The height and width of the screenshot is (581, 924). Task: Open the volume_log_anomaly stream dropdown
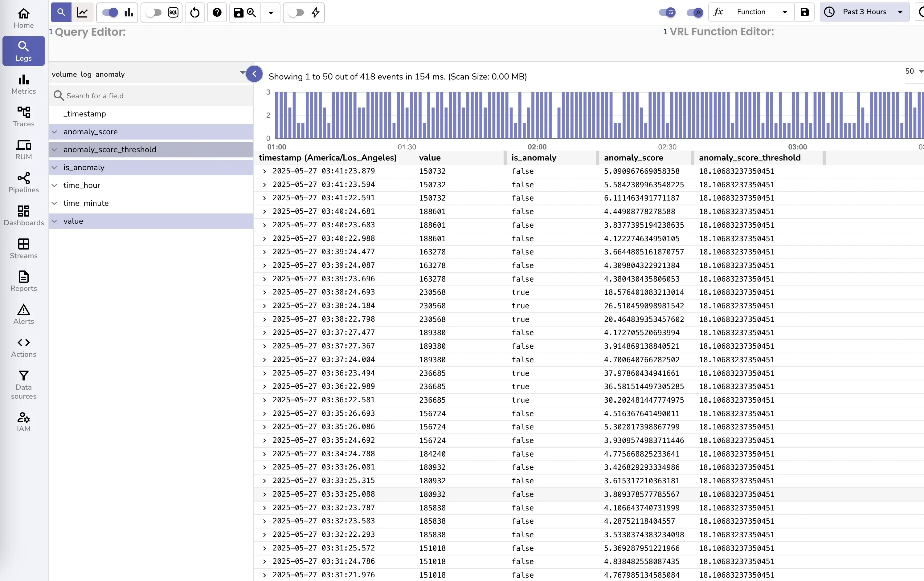[242, 74]
